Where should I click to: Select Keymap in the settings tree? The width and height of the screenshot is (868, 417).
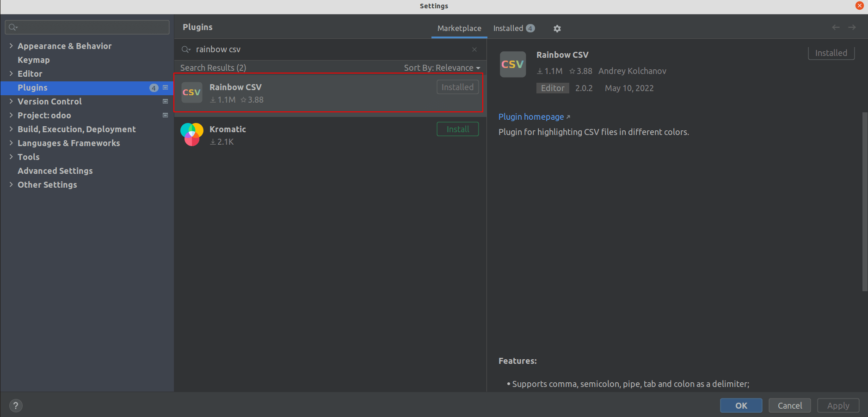point(33,60)
